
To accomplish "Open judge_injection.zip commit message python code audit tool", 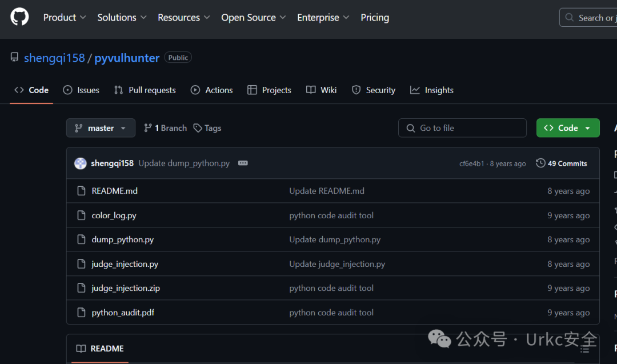I will point(331,288).
